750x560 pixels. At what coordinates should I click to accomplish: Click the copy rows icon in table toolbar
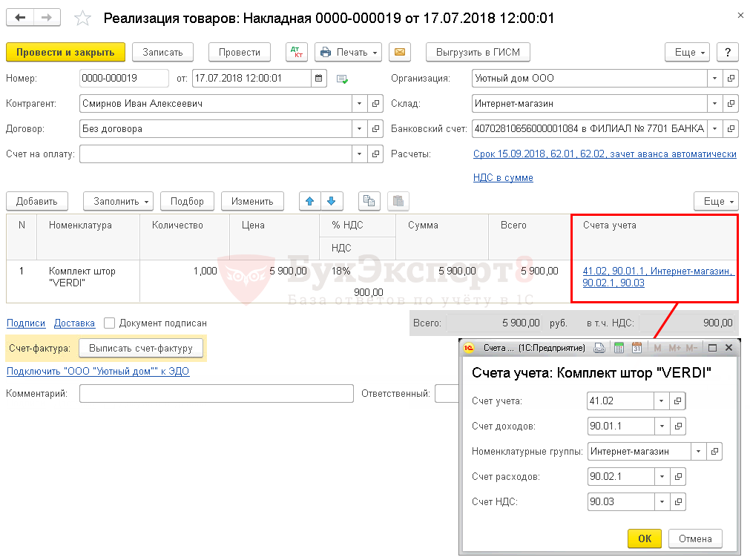(x=369, y=201)
